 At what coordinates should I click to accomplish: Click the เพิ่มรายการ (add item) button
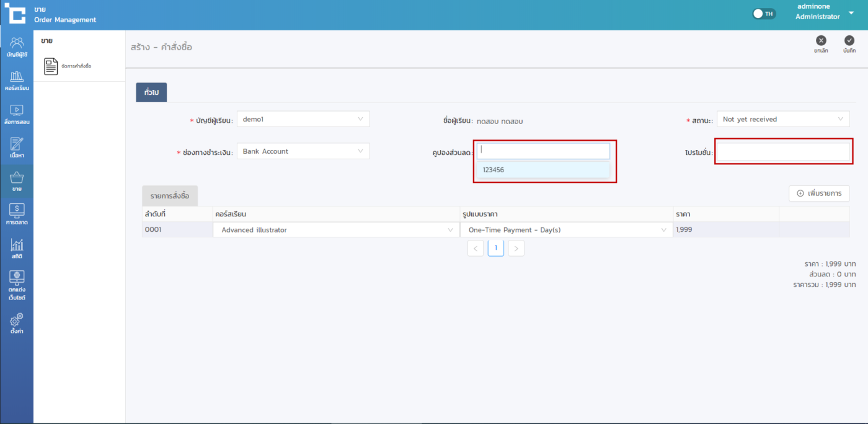click(x=819, y=193)
